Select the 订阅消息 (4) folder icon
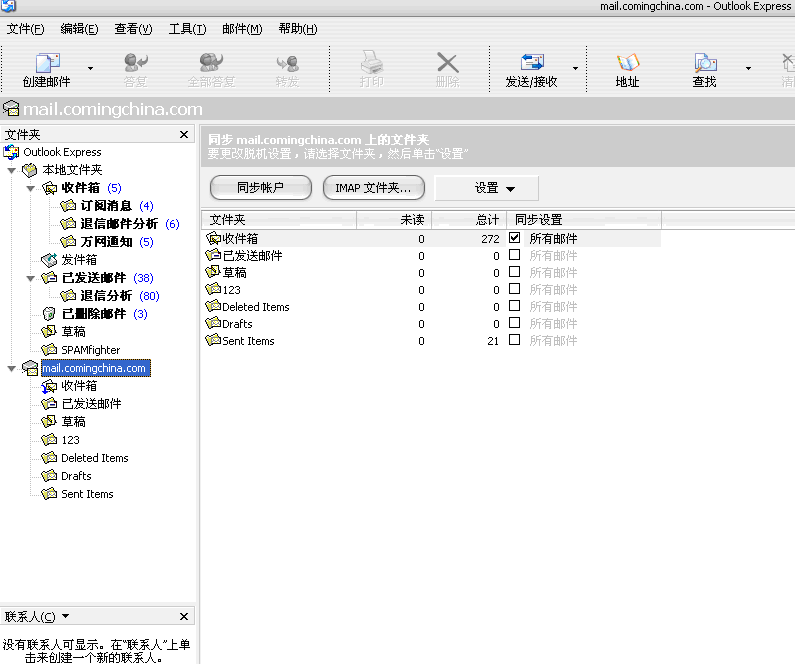Image resolution: width=795 pixels, height=664 pixels. point(68,206)
